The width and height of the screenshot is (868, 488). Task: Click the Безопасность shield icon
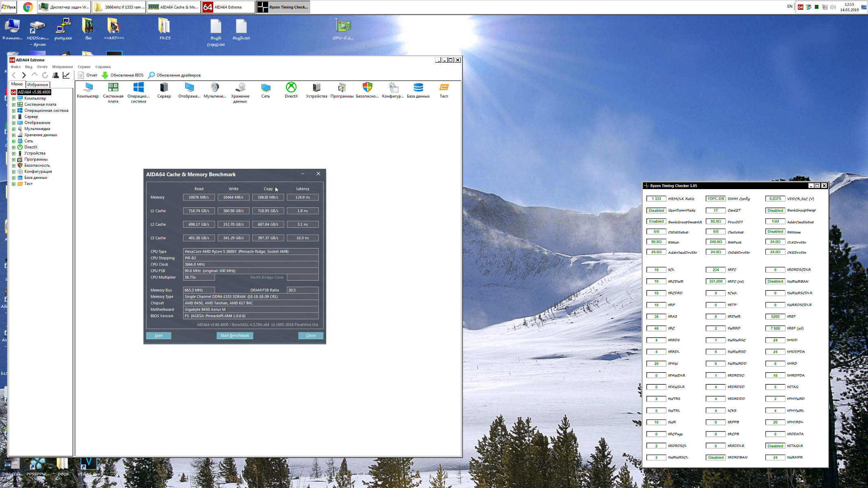pos(367,88)
